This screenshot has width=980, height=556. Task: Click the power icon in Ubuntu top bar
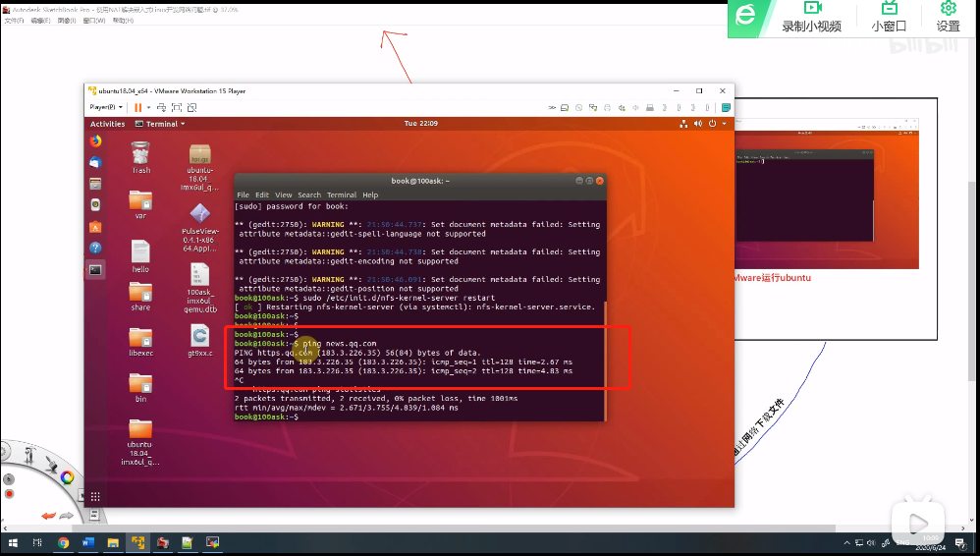coord(712,124)
